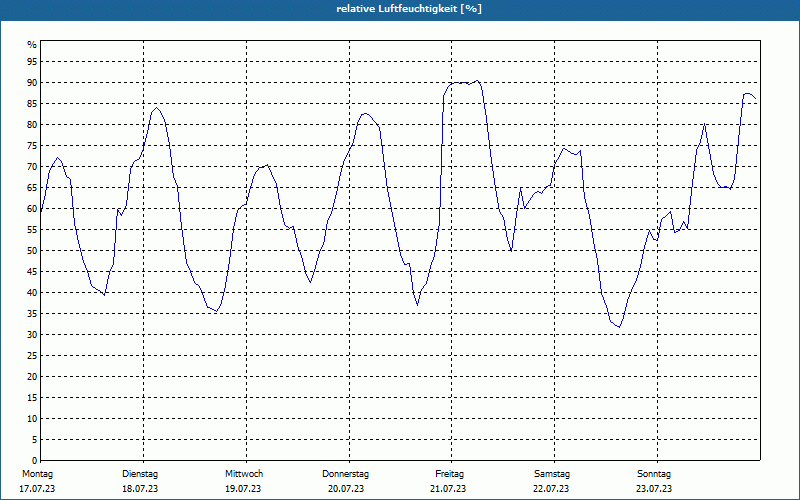Select the '22.07.23' date label
The image size is (800, 500).
click(551, 489)
